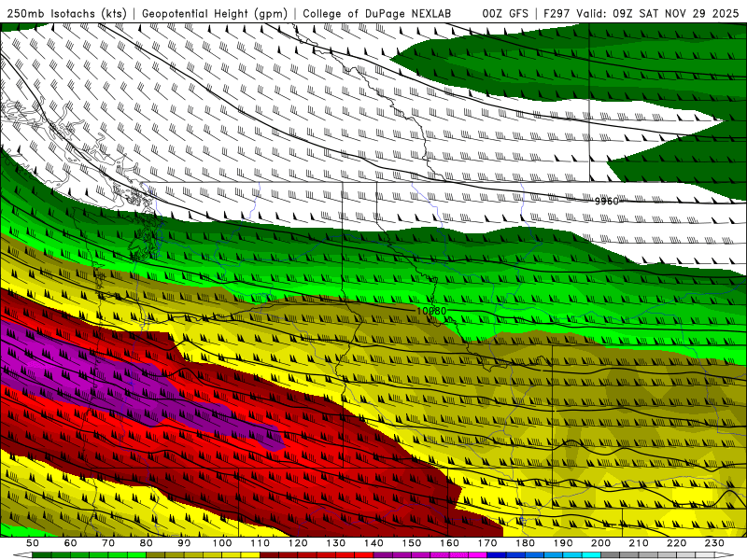Click the '50' value on the color scale

pyautogui.click(x=33, y=543)
